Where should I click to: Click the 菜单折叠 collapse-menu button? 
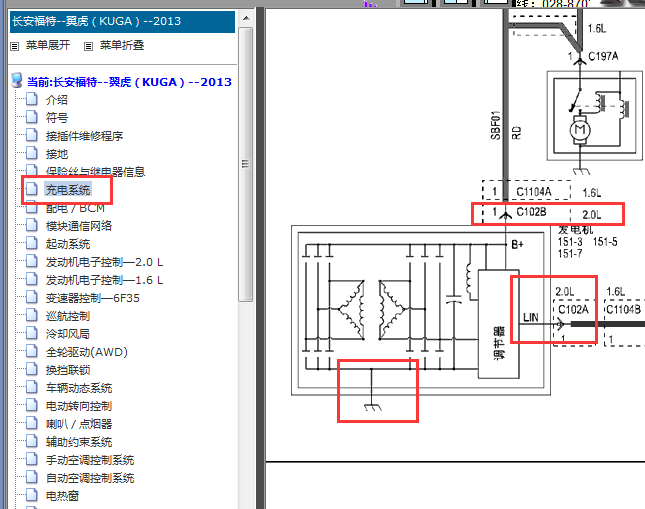[x=122, y=45]
